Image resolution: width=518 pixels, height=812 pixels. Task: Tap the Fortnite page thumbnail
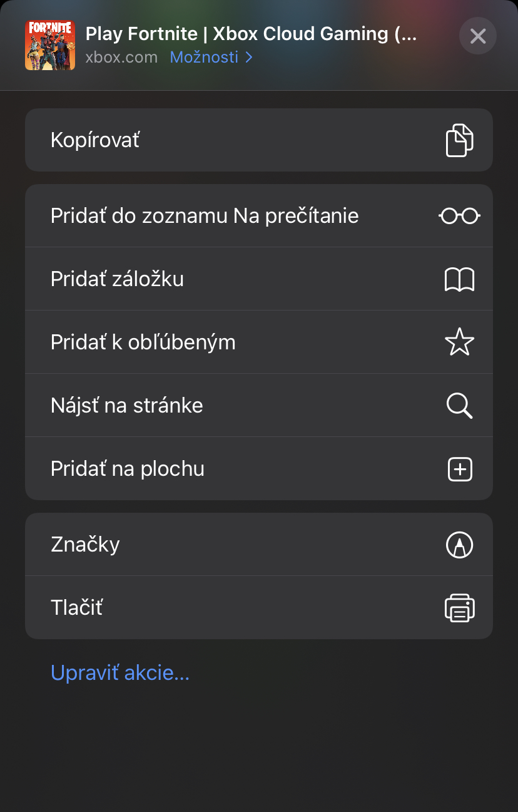[x=50, y=45]
